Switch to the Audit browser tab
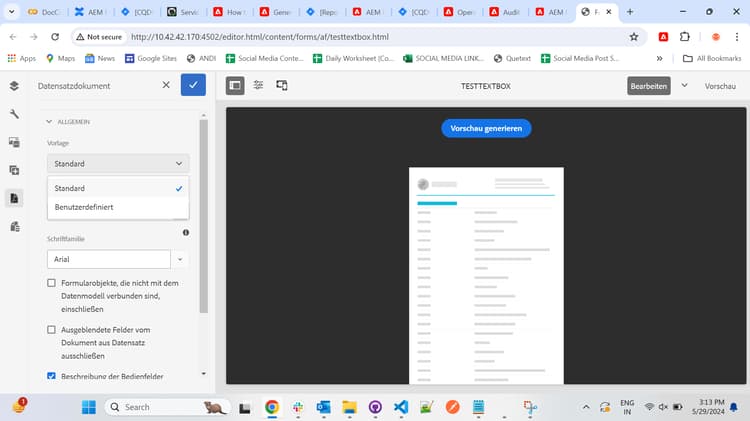Image resolution: width=750 pixels, height=421 pixels. point(507,12)
